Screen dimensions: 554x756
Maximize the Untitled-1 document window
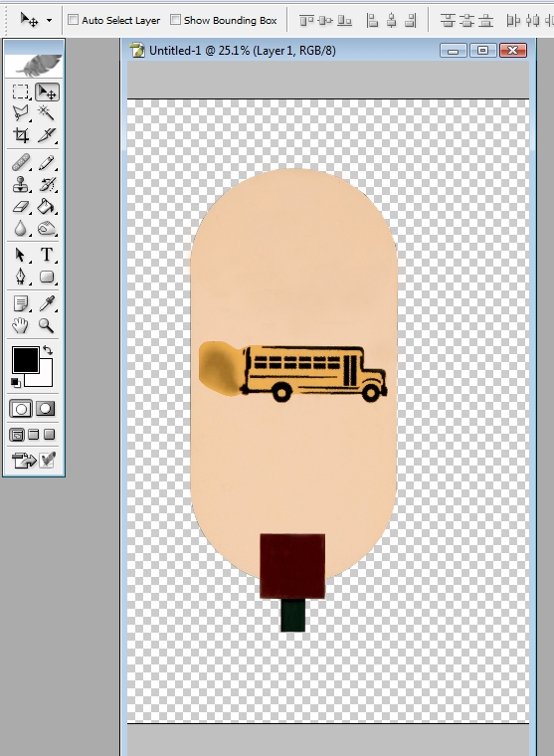coord(482,50)
